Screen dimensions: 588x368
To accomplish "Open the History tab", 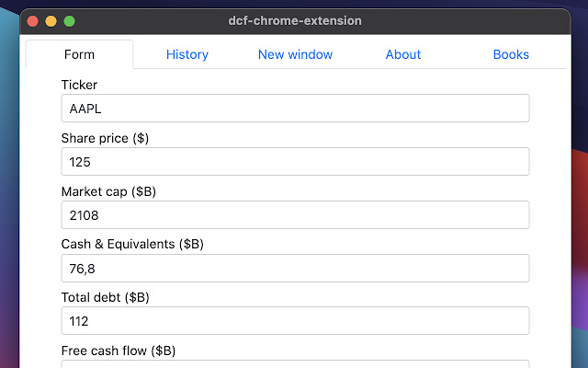I will [x=187, y=54].
